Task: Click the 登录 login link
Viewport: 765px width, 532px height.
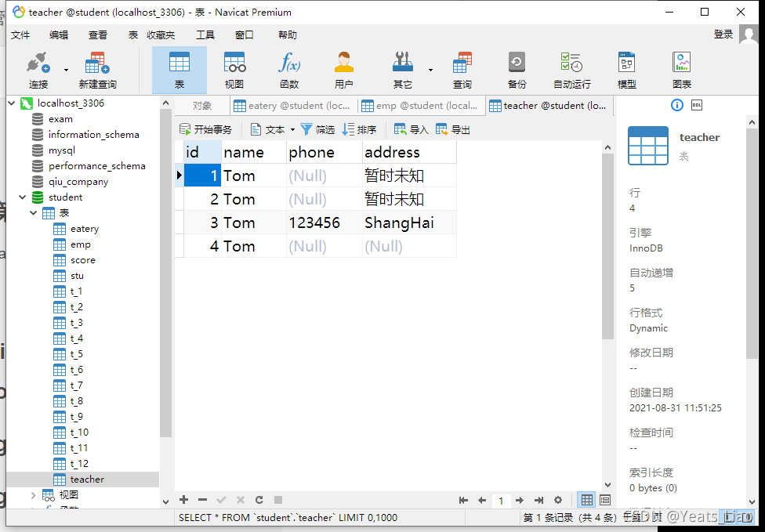Action: pyautogui.click(x=723, y=34)
